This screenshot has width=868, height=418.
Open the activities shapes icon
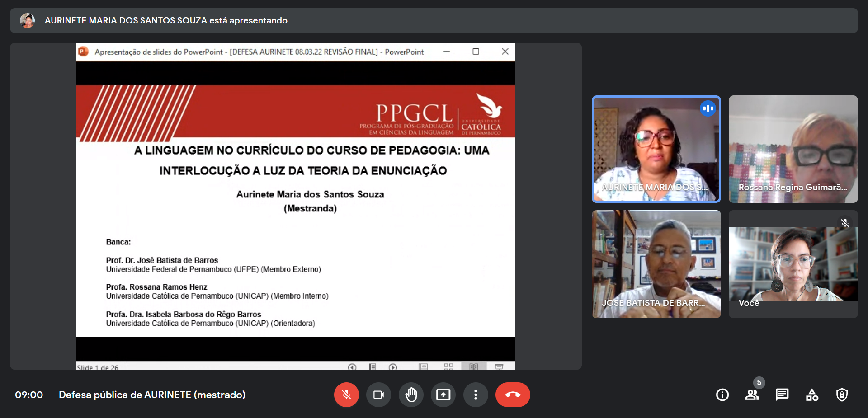(812, 395)
